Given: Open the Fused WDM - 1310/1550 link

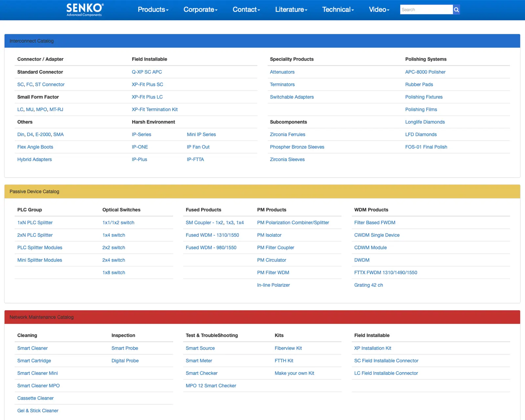Looking at the screenshot, I should (x=212, y=235).
